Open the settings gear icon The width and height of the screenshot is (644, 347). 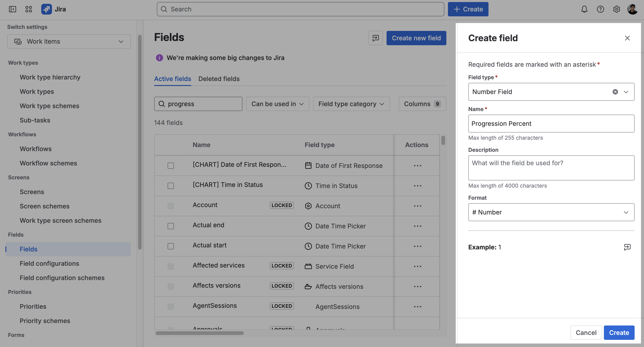point(616,9)
